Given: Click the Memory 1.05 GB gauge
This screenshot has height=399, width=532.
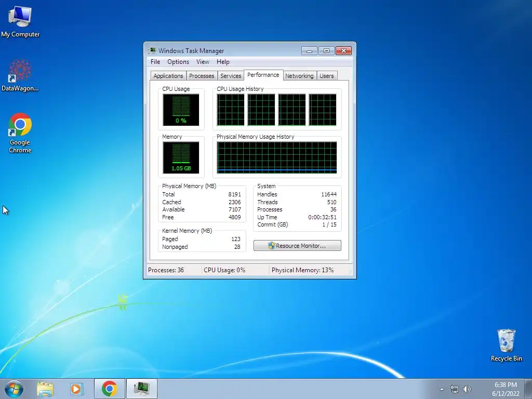Looking at the screenshot, I should pyautogui.click(x=181, y=157).
